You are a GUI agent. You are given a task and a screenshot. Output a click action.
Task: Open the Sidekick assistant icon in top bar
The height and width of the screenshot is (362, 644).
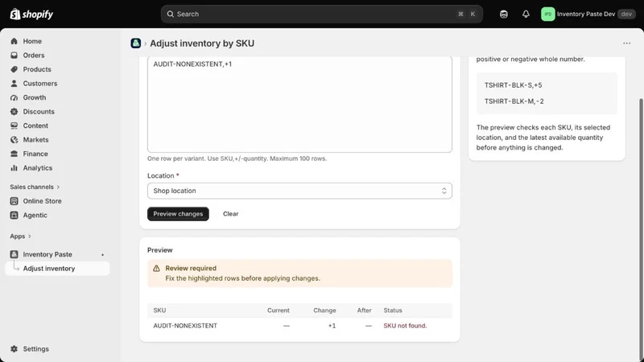point(504,14)
